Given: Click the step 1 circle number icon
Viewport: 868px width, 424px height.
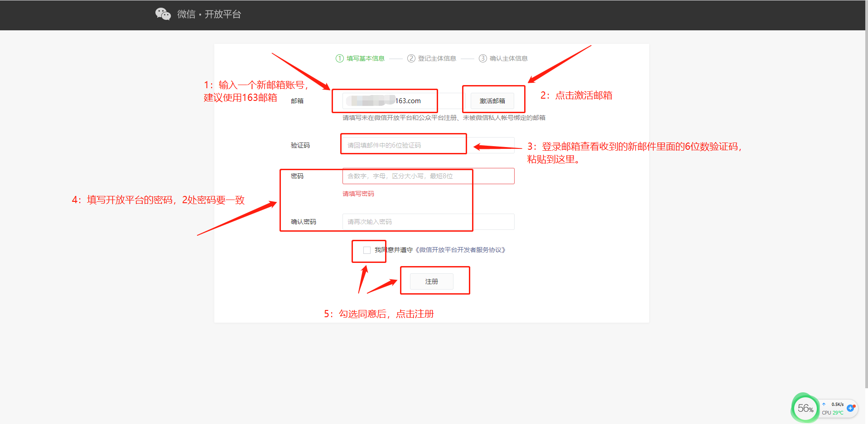Looking at the screenshot, I should (x=339, y=58).
